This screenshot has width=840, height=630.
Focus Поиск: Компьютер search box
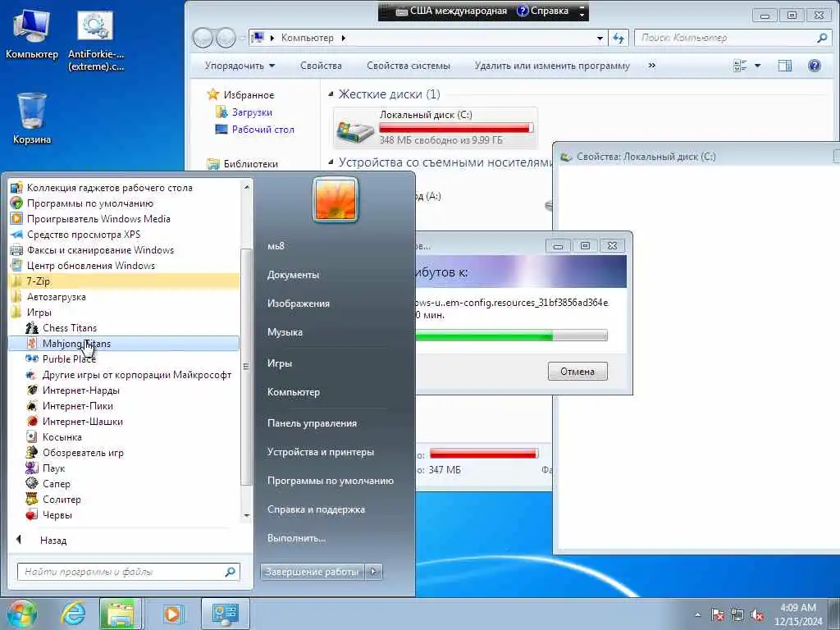(x=732, y=38)
